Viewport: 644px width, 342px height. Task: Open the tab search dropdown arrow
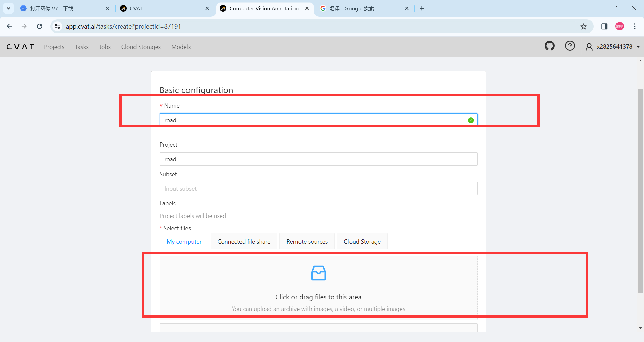(x=8, y=8)
